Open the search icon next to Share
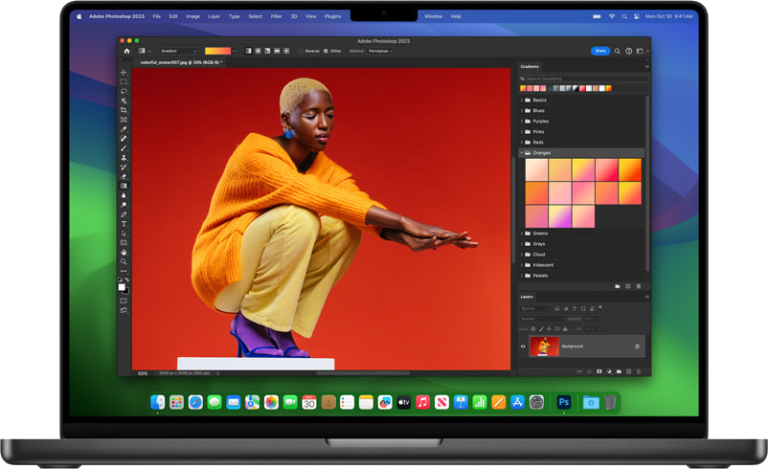The image size is (768, 469). coord(617,51)
